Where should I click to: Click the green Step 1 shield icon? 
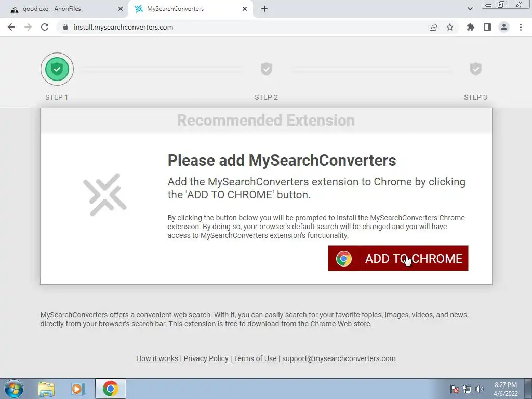[x=57, y=69]
